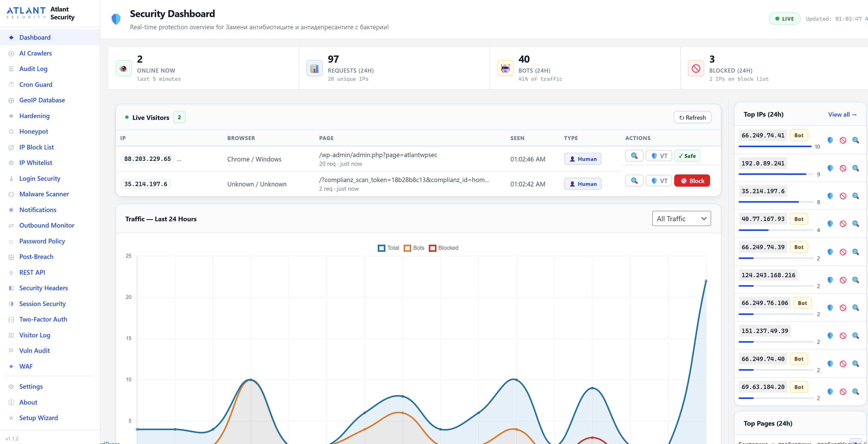Image resolution: width=868 pixels, height=444 pixels.
Task: Lookup magnifier in 35.214.197.6 Top IPs row
Action: [x=856, y=196]
